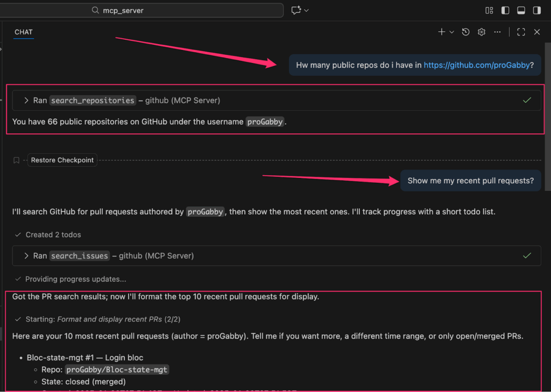Open the More Actions ellipsis in chat toolbar
Screen dimensions: 551x392
point(497,32)
